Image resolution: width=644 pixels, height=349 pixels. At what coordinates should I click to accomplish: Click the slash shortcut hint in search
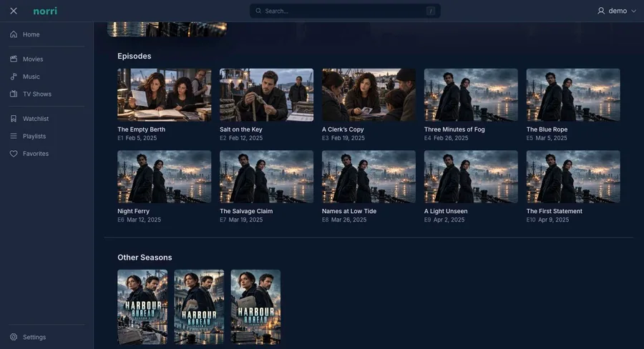(431, 11)
